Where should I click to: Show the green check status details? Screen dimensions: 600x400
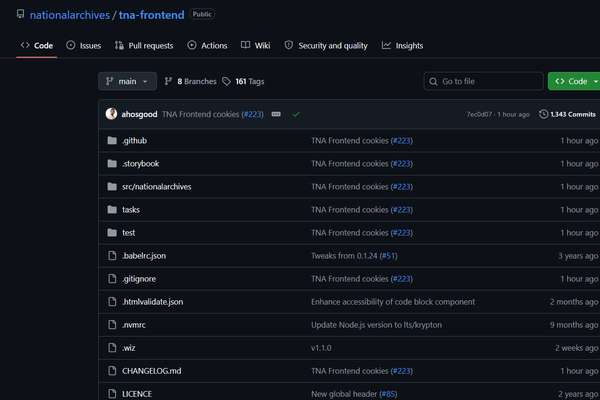tap(295, 114)
